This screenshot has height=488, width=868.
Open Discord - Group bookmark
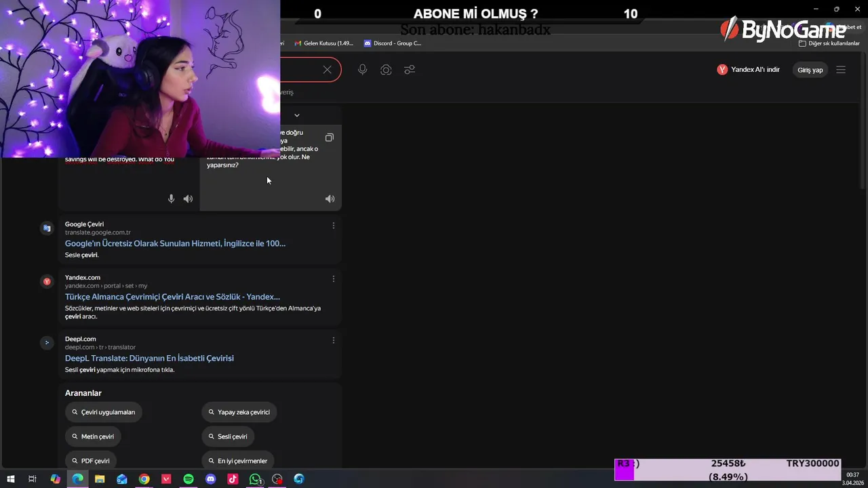[393, 43]
